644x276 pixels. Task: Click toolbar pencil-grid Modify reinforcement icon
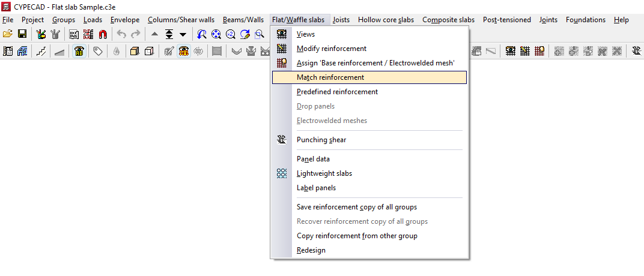pyautogui.click(x=525, y=51)
